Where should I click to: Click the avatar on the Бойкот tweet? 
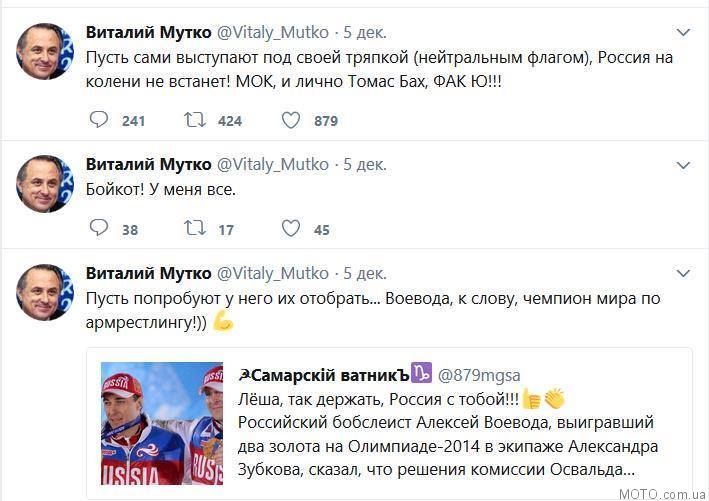point(45,184)
